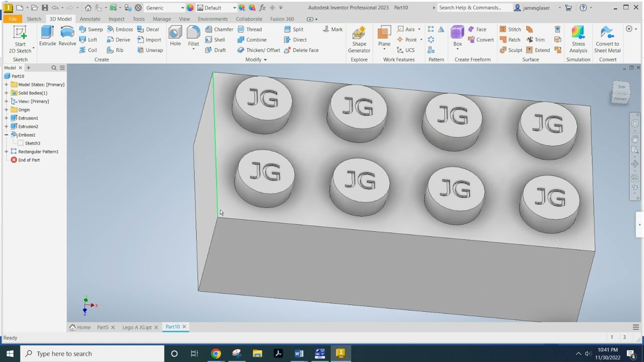Open Chrome from the taskbar
This screenshot has width=644, height=362.
pyautogui.click(x=216, y=353)
